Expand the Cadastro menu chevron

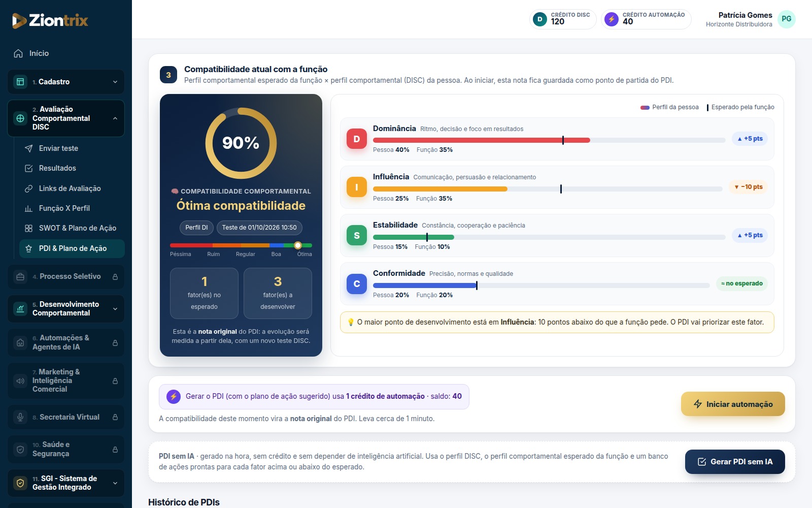(x=115, y=82)
